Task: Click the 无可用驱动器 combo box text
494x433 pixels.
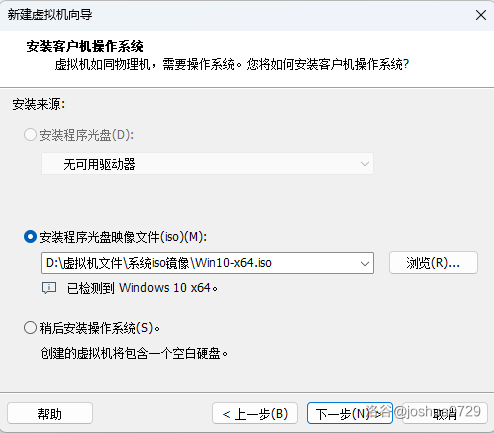Action: coord(99,164)
